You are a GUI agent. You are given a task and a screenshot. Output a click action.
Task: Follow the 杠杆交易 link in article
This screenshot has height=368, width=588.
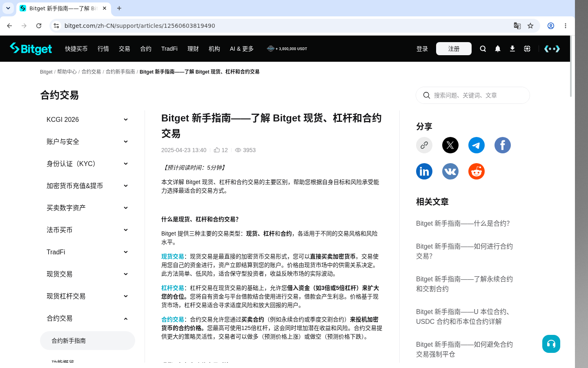pyautogui.click(x=173, y=288)
